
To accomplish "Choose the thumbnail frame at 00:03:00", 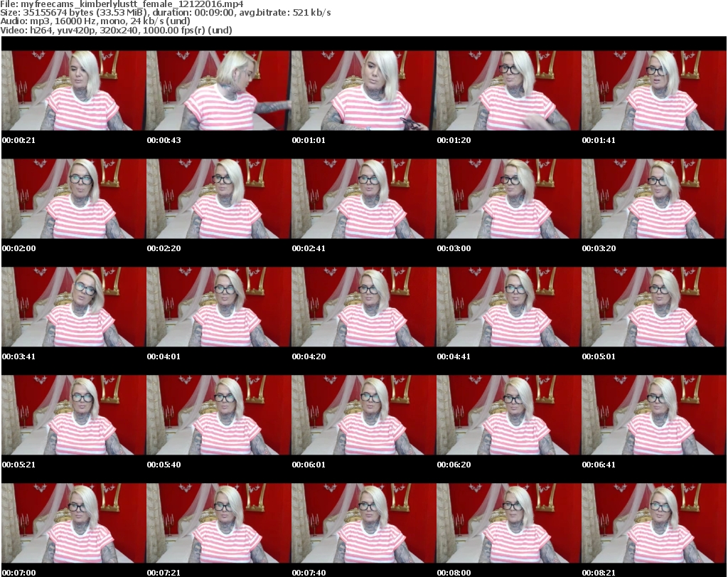I will (x=509, y=198).
